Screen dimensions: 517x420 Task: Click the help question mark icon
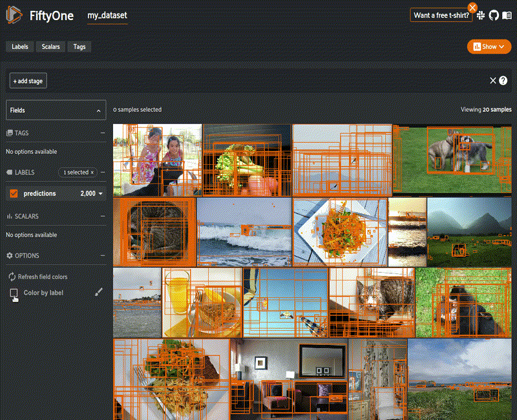tap(503, 81)
